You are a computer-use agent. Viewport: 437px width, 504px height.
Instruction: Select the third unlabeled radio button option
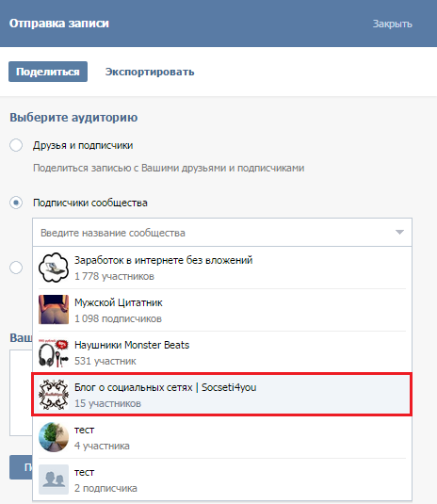(16, 268)
